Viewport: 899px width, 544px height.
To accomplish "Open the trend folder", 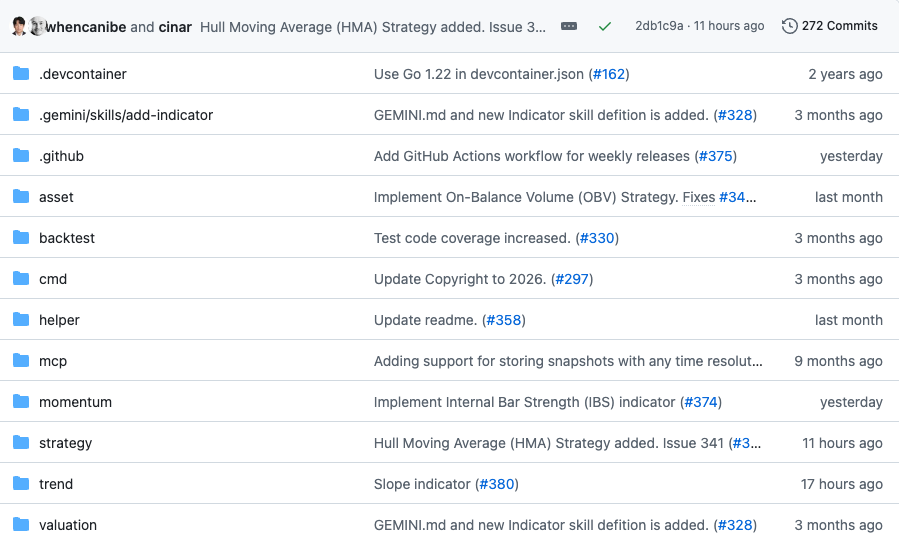I will pos(56,484).
